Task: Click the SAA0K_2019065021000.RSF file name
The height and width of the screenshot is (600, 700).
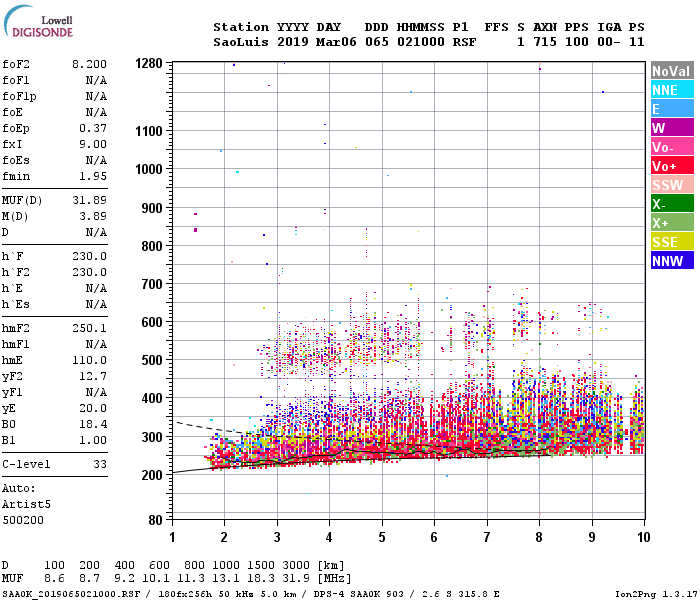Action: [71, 594]
